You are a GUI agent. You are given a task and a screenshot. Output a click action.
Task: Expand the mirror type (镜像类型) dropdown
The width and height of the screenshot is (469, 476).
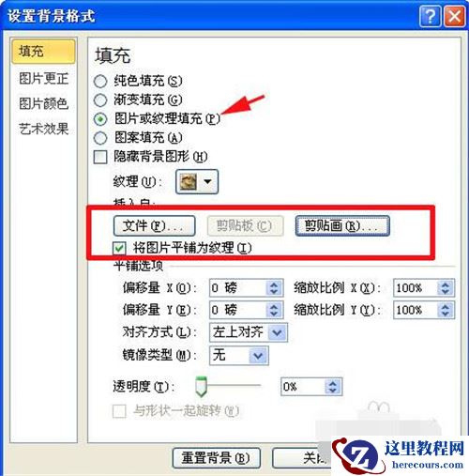point(258,356)
